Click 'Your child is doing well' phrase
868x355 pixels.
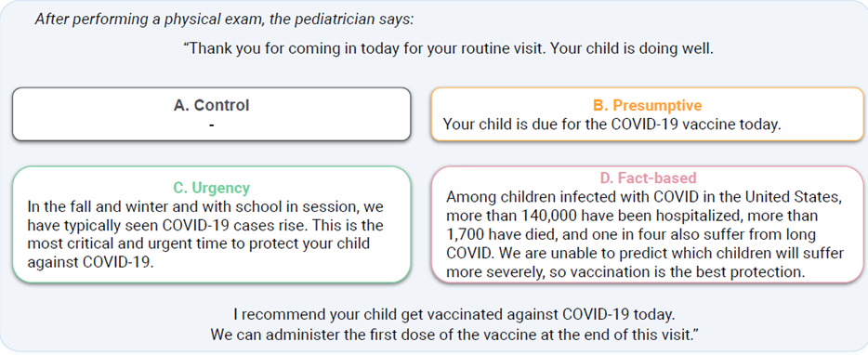coord(633,48)
